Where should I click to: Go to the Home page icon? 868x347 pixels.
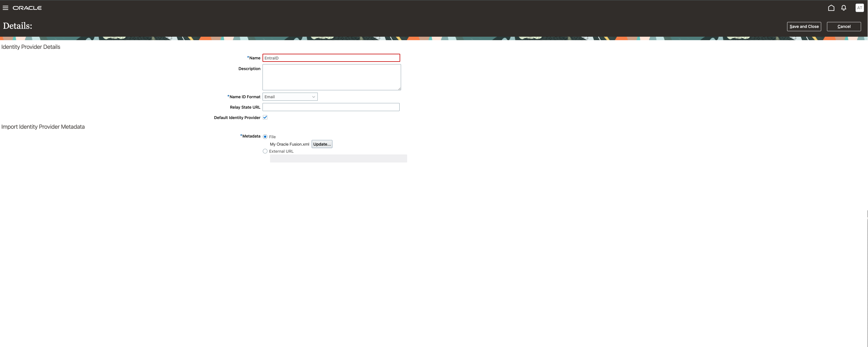(831, 8)
